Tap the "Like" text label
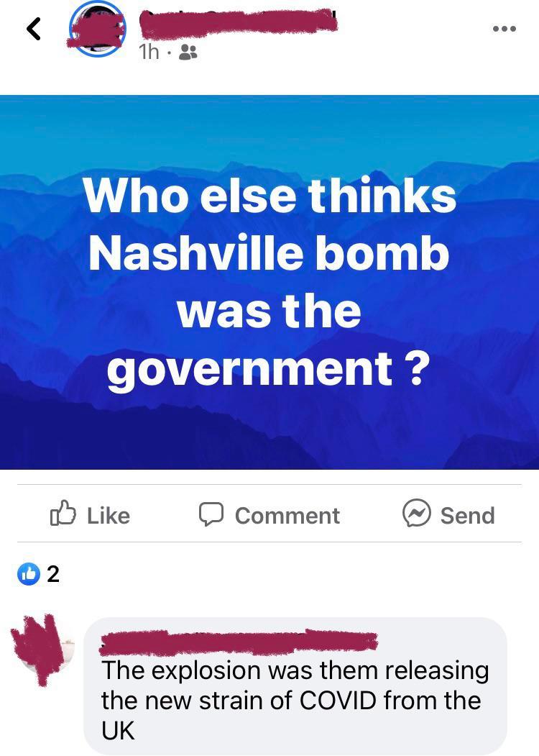 (x=109, y=516)
